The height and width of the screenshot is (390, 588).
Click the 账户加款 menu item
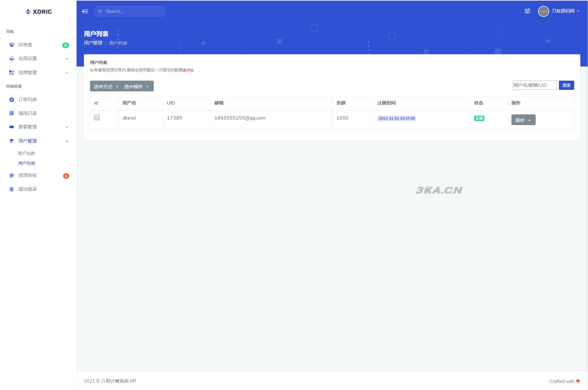27,153
